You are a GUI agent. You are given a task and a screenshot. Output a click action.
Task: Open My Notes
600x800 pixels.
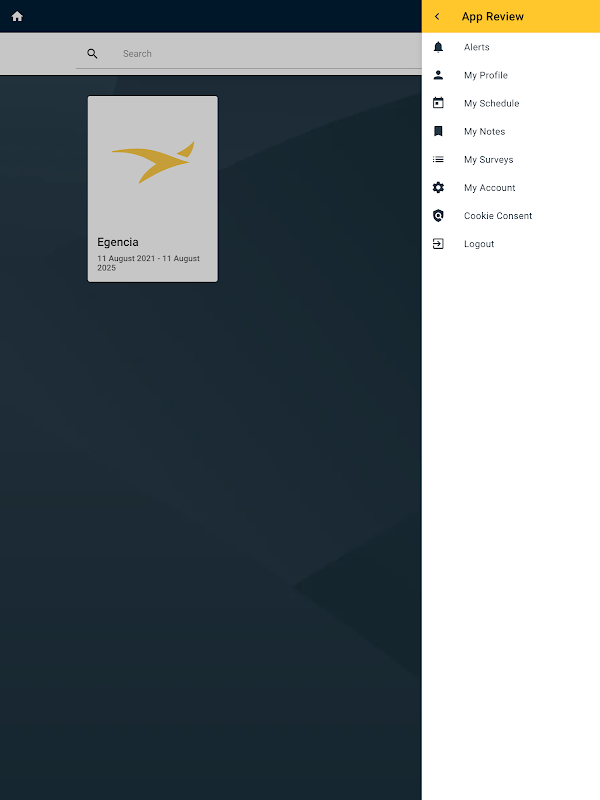[511, 131]
